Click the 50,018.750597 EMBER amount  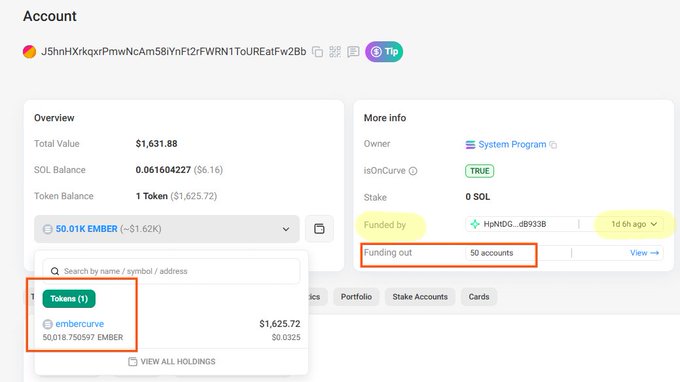click(x=83, y=337)
